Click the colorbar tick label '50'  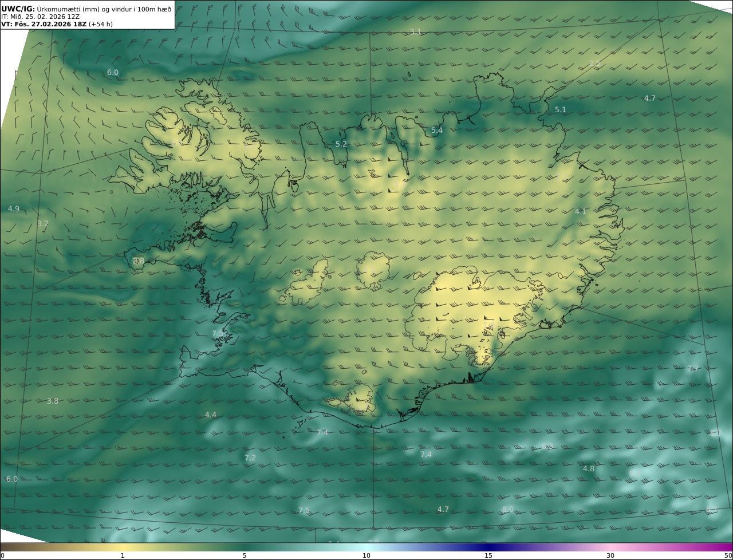pos(728,555)
